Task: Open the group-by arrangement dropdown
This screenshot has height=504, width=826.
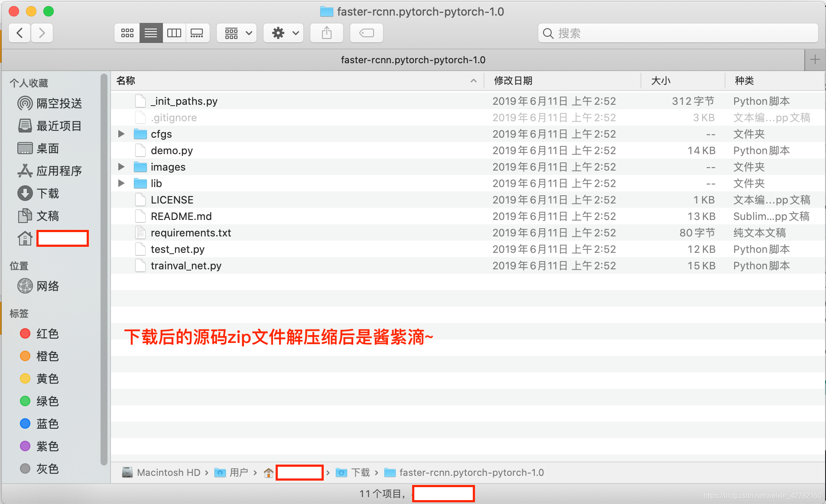Action: pos(237,33)
